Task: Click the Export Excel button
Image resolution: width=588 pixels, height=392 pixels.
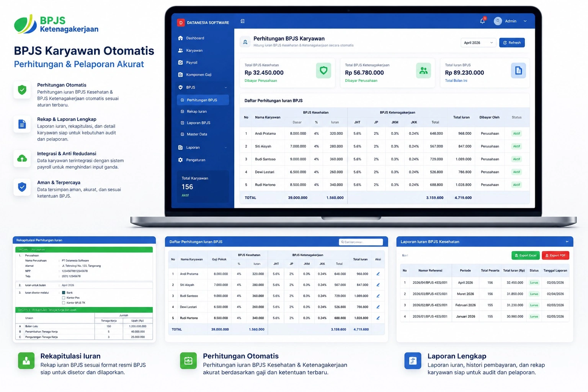Action: pyautogui.click(x=525, y=255)
